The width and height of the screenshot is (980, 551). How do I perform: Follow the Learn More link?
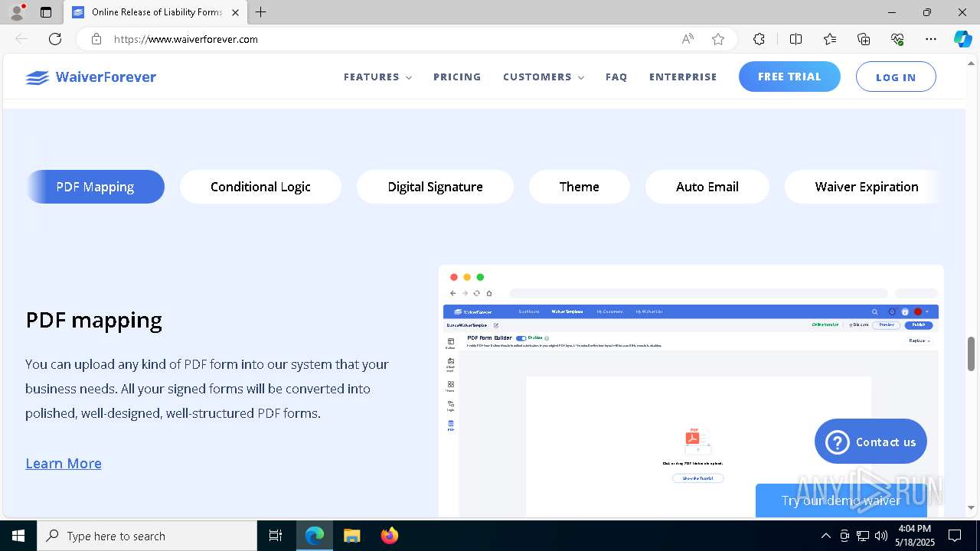[64, 463]
